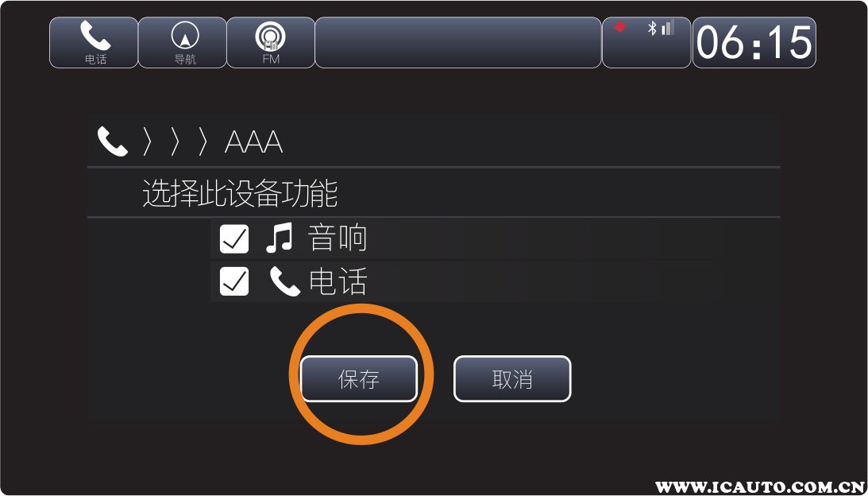Image resolution: width=868 pixels, height=496 pixels.
Task: Click the phone icon in breadcrumb
Action: pyautogui.click(x=113, y=141)
